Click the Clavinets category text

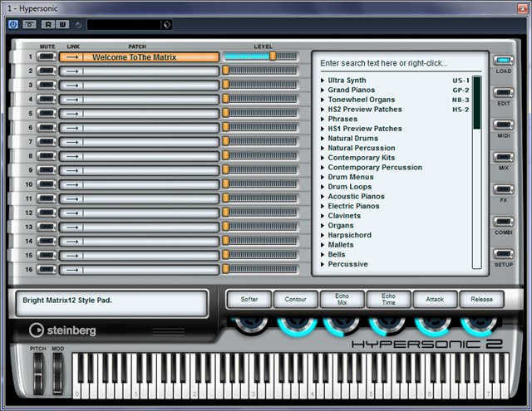(344, 216)
